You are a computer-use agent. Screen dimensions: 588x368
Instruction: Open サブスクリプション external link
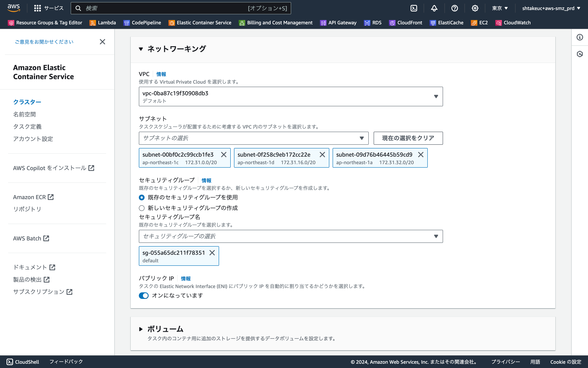tap(43, 292)
